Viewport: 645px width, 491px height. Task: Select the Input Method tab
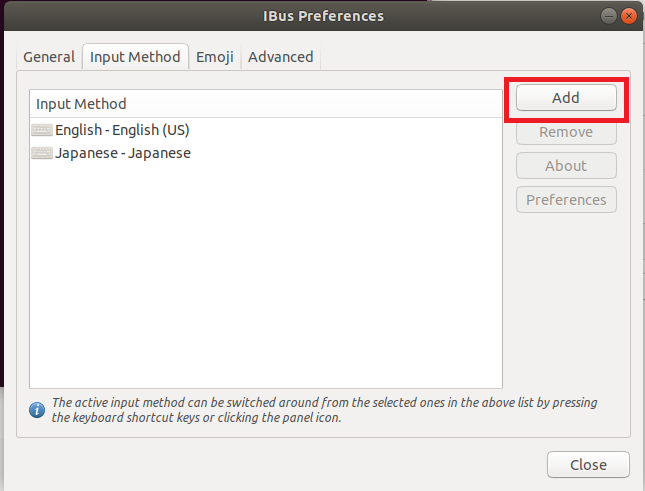coord(135,57)
